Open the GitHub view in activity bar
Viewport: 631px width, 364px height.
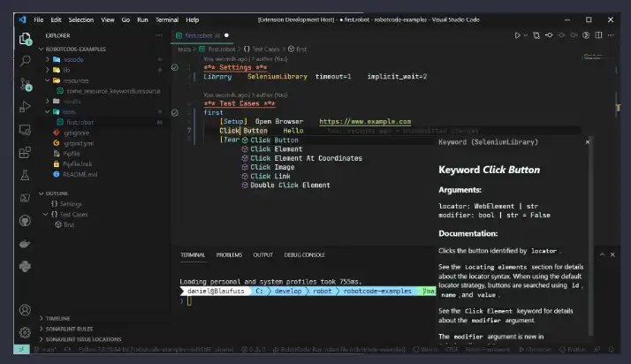coord(25,220)
